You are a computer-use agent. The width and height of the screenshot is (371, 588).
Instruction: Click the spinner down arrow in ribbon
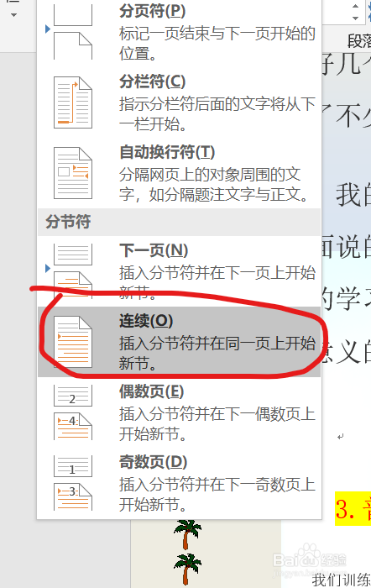tap(355, 18)
